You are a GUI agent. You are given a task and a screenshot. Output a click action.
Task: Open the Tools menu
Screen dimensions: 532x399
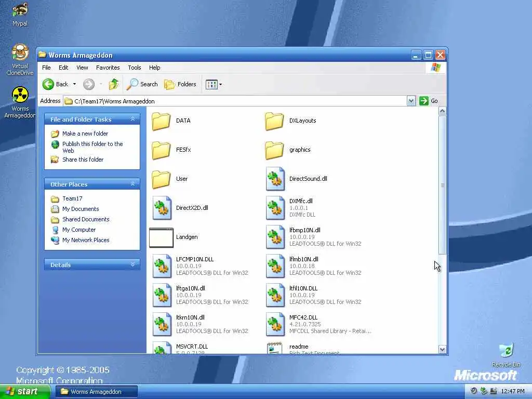(135, 68)
